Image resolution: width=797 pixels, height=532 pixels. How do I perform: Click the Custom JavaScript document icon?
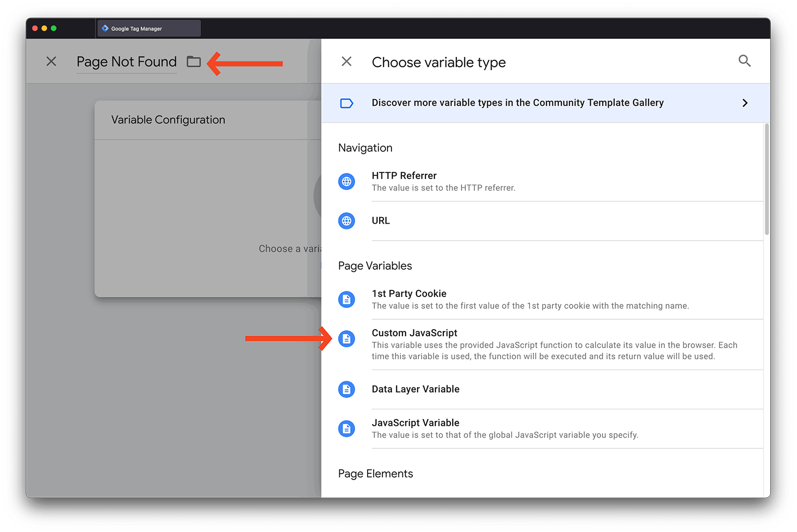[347, 339]
